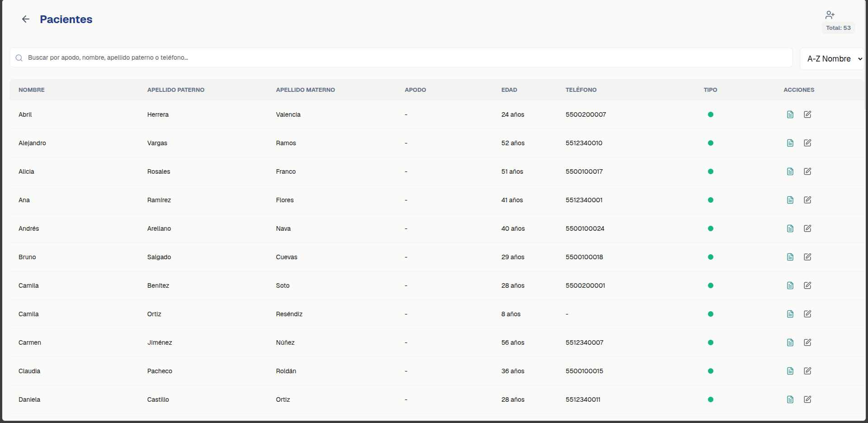This screenshot has width=868, height=423.
Task: Click phone number 5512340011
Action: pyautogui.click(x=583, y=399)
